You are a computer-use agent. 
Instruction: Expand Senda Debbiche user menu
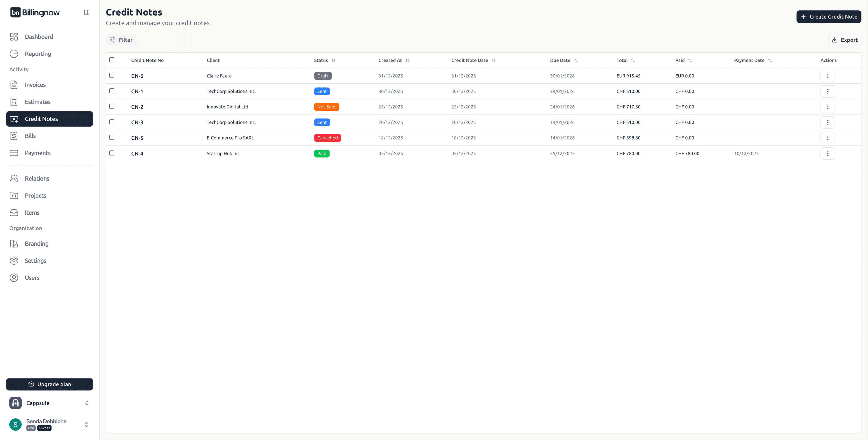87,424
